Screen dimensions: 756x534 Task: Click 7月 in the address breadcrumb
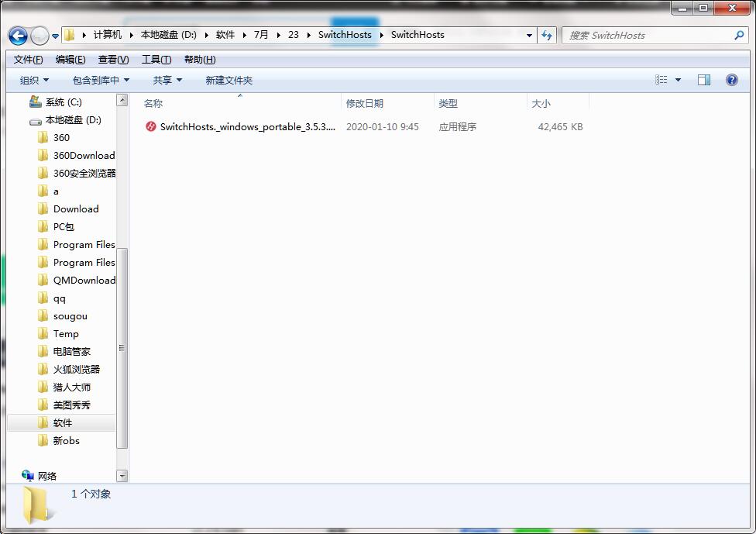261,35
